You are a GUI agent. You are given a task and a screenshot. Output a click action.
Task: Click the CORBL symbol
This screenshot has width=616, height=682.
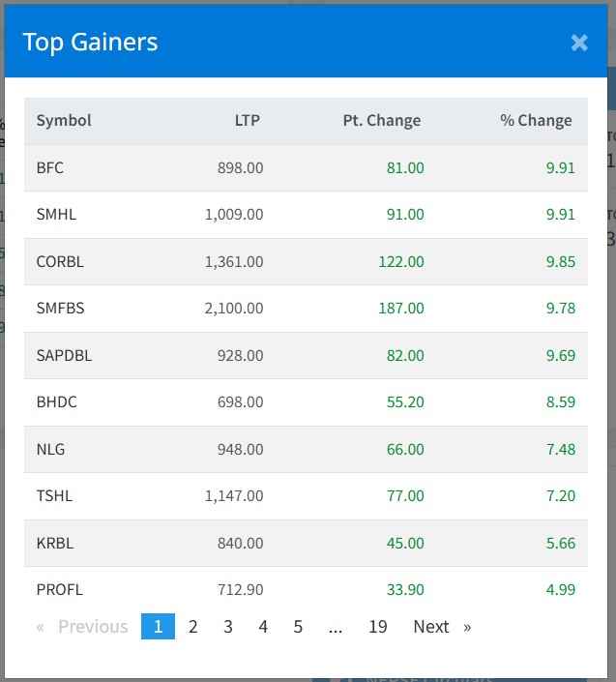point(59,261)
